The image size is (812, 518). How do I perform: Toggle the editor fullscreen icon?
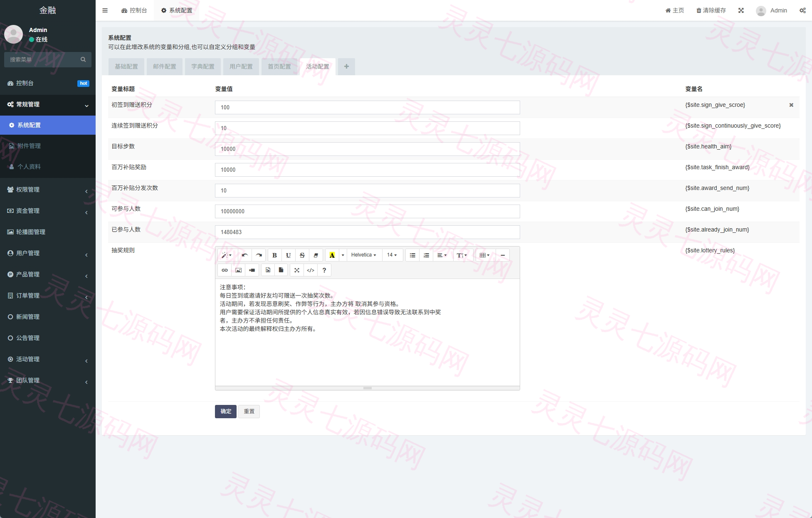[296, 270]
